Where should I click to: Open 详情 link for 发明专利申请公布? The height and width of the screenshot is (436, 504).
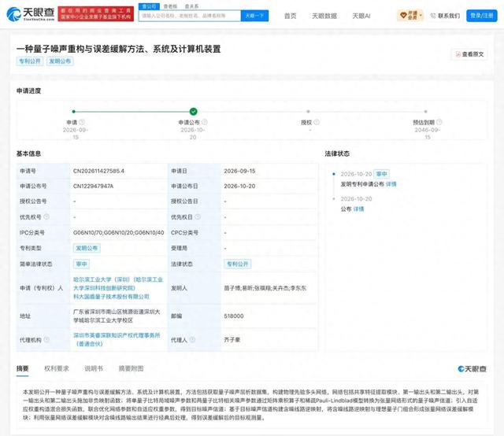(x=391, y=184)
